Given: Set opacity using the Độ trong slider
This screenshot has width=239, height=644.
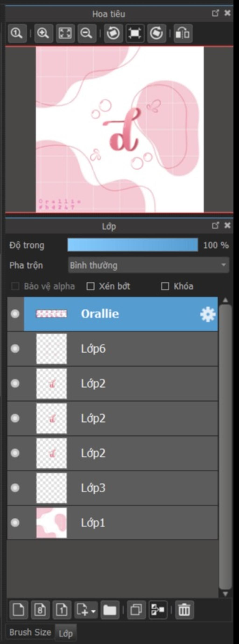Looking at the screenshot, I should [133, 245].
